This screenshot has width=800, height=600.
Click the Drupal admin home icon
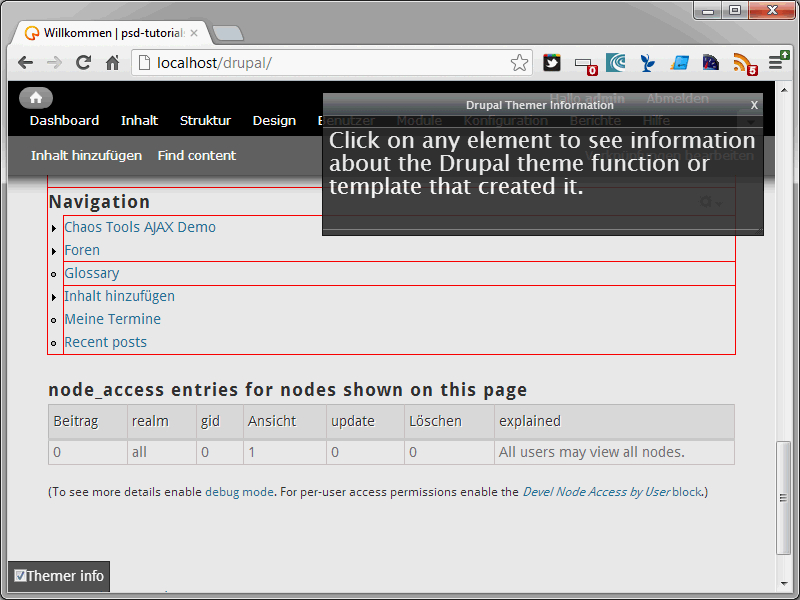point(36,97)
